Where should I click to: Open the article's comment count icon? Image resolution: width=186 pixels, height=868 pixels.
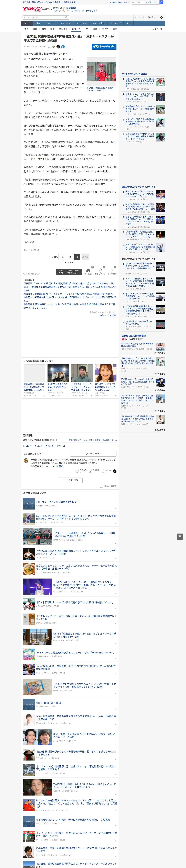50,47
